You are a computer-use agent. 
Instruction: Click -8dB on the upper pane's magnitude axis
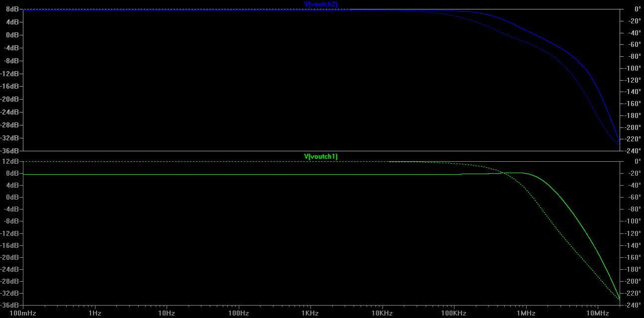pos(12,61)
